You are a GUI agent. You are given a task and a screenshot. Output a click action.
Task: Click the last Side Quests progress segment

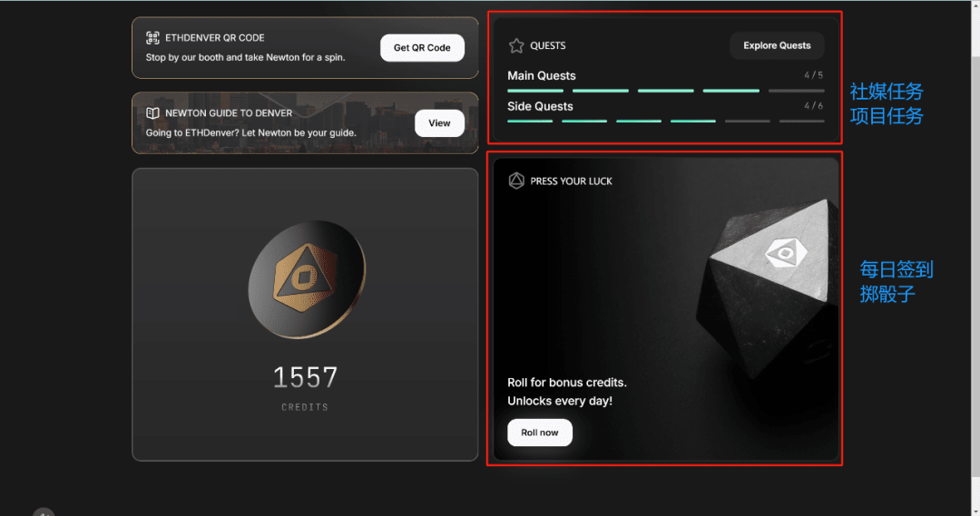click(802, 122)
